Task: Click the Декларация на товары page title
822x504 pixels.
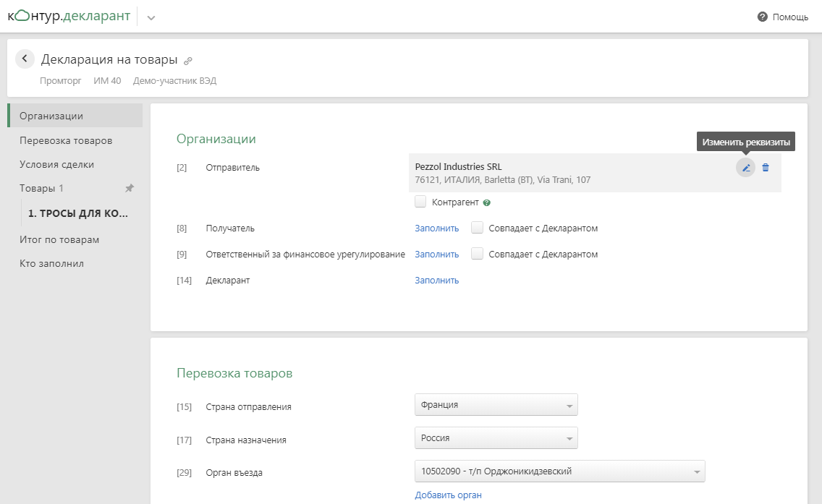Action: click(109, 59)
